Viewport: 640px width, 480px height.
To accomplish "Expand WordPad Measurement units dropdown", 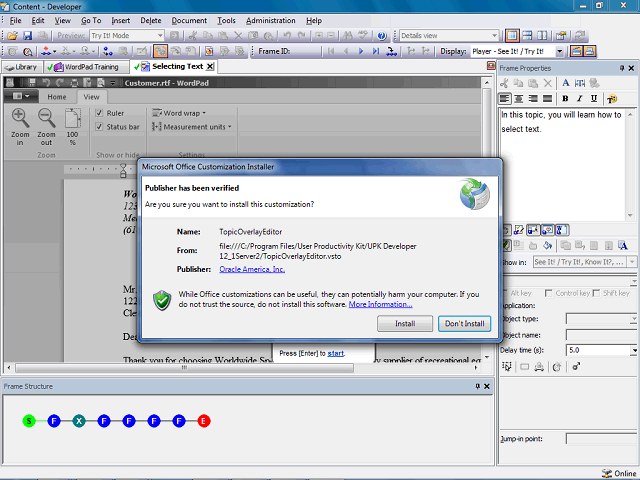I will tap(191, 127).
